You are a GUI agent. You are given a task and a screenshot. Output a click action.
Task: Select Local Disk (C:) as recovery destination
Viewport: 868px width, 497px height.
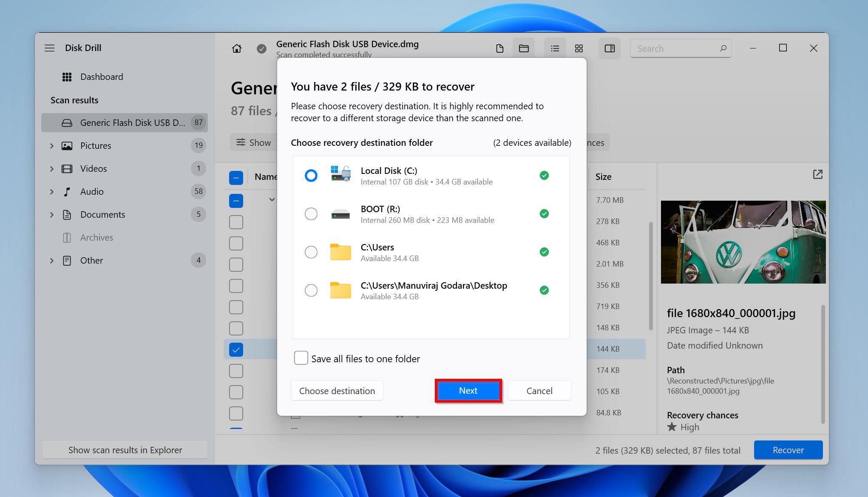click(311, 175)
